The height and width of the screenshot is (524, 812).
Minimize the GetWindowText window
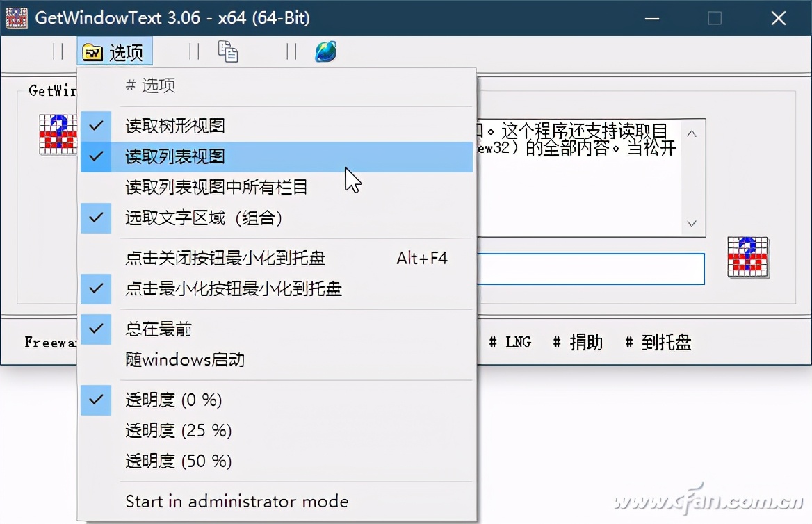(x=652, y=18)
